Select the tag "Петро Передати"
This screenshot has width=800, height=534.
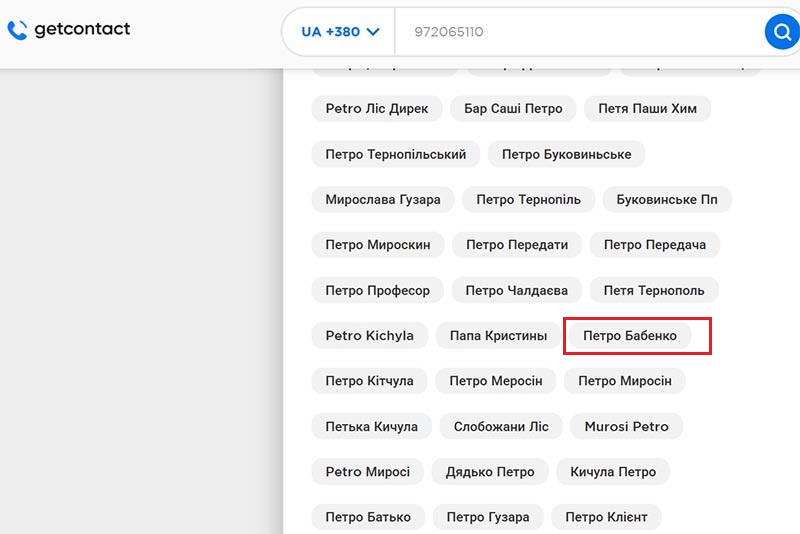517,245
